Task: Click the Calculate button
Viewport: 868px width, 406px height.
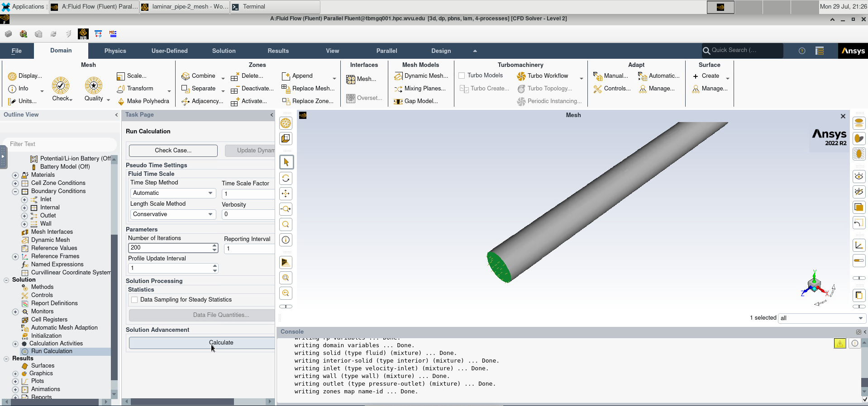Action: click(x=202, y=343)
